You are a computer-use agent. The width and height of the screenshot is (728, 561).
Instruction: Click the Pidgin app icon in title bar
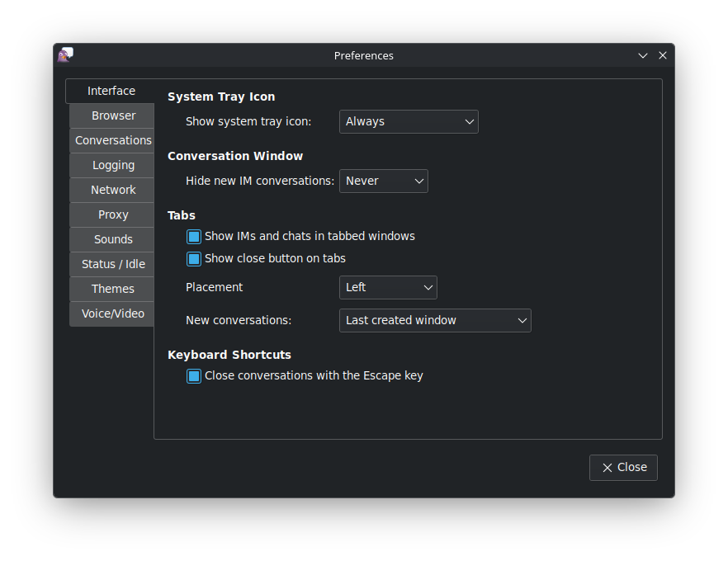coord(65,54)
